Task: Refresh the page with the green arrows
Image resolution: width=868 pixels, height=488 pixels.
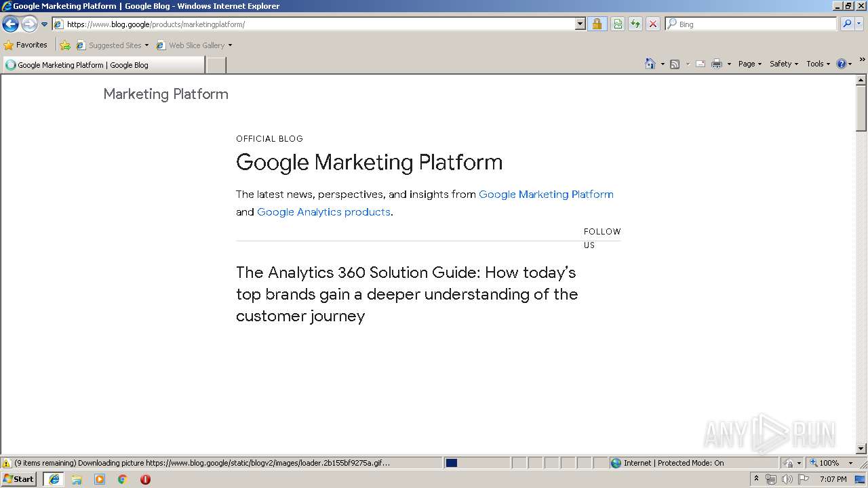Action: [x=635, y=24]
